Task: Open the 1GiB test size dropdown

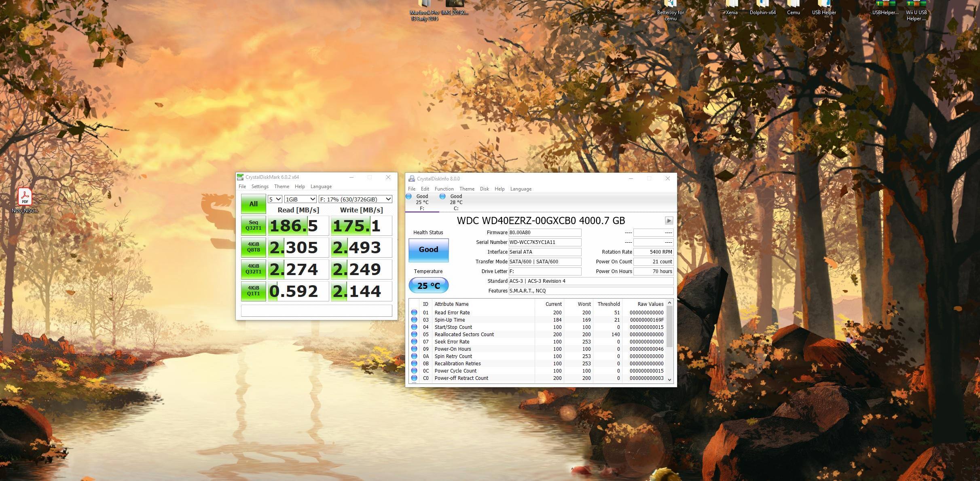Action: click(300, 199)
